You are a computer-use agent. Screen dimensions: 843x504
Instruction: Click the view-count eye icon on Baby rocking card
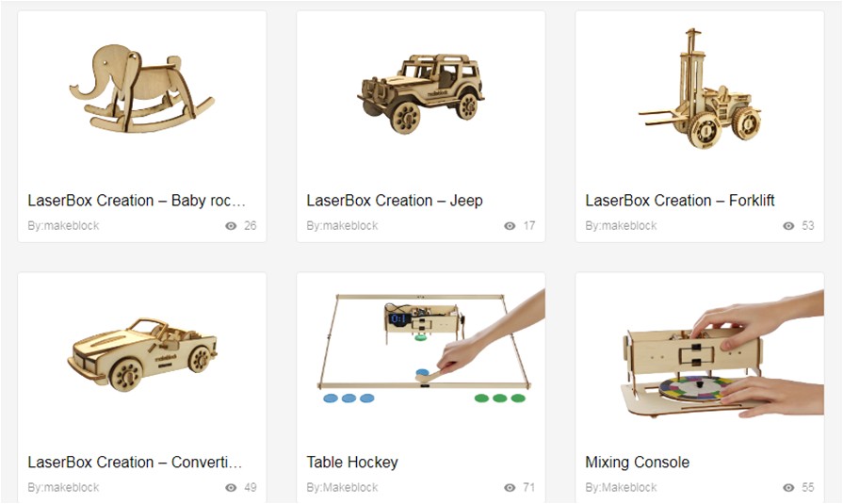[231, 226]
